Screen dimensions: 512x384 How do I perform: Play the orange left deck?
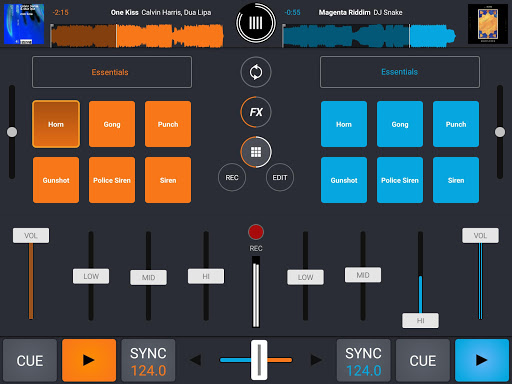[x=89, y=360]
